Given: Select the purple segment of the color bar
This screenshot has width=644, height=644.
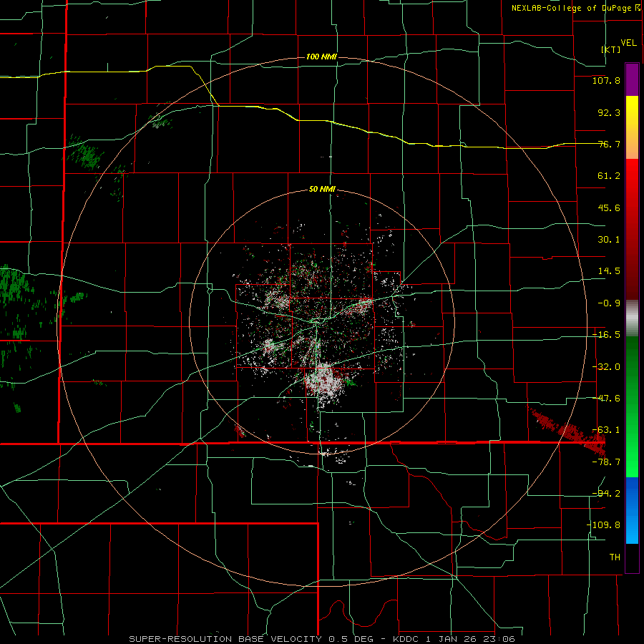Looking at the screenshot, I should 632,79.
